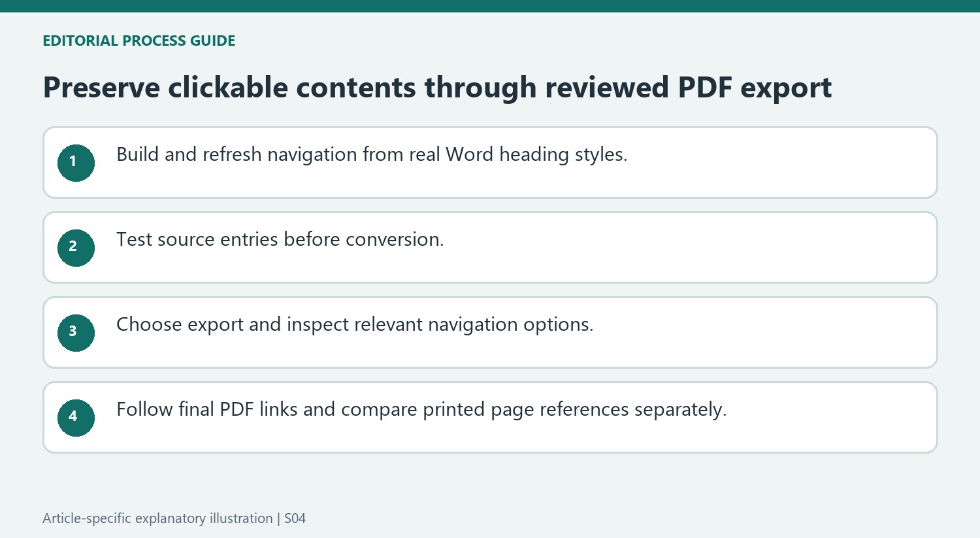
Task: Select the title "Preserve clickable contents through reviewed PDF export"
Action: coord(437,88)
